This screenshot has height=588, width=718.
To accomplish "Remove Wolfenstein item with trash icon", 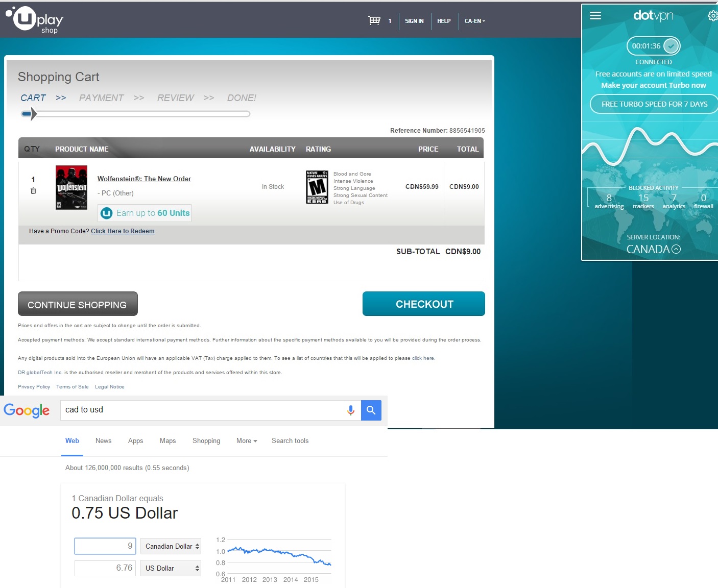I will 33,190.
